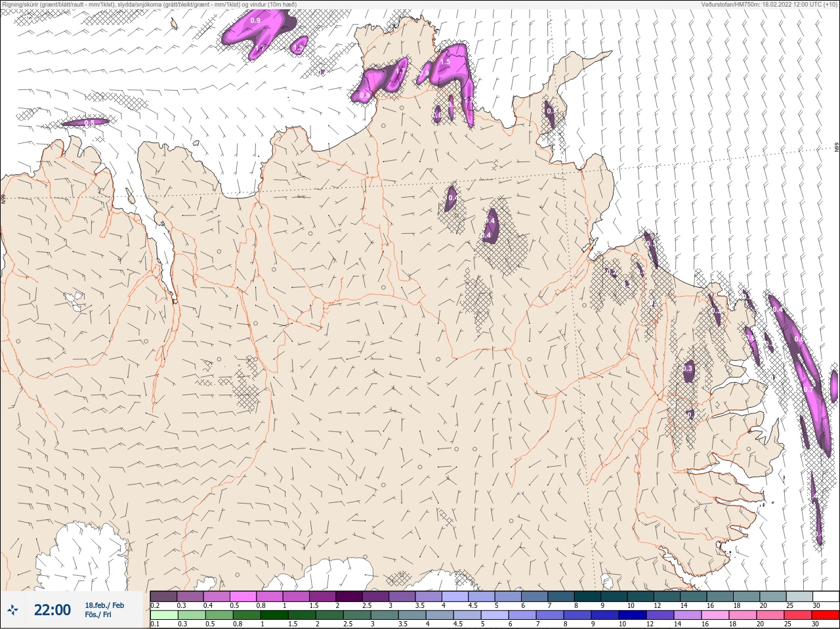Image resolution: width=840 pixels, height=629 pixels.
Task: Pick the darkest purple swatch labeled 2
Action: pyautogui.click(x=349, y=596)
